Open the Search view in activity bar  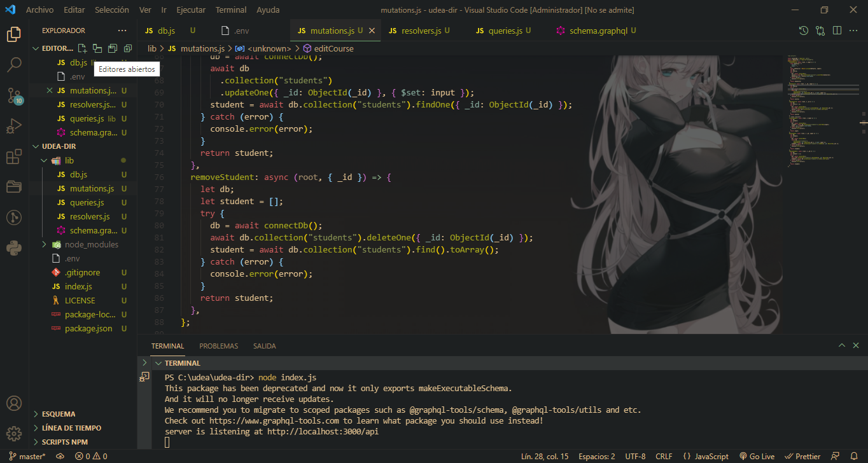pos(14,64)
